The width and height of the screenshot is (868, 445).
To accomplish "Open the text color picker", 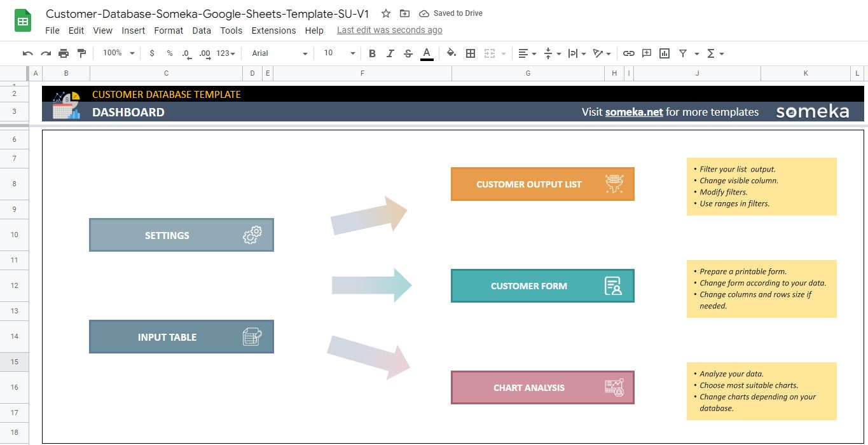I will coord(427,54).
